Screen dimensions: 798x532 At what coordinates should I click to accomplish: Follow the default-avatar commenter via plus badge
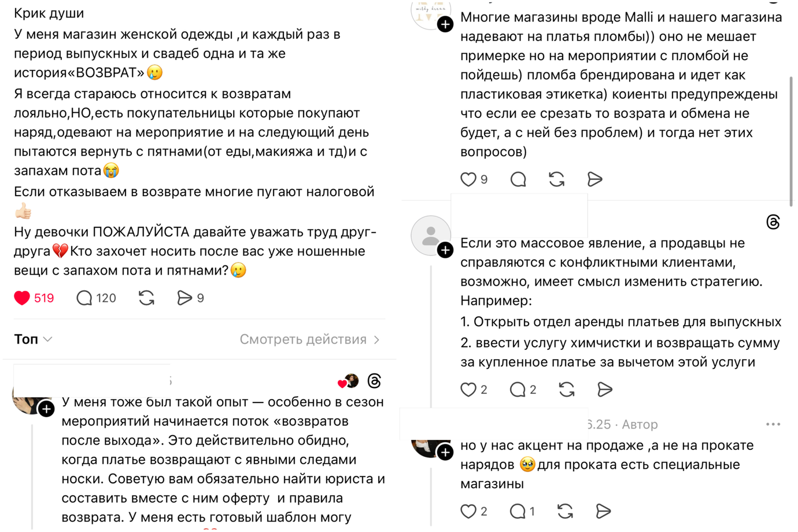coord(445,250)
